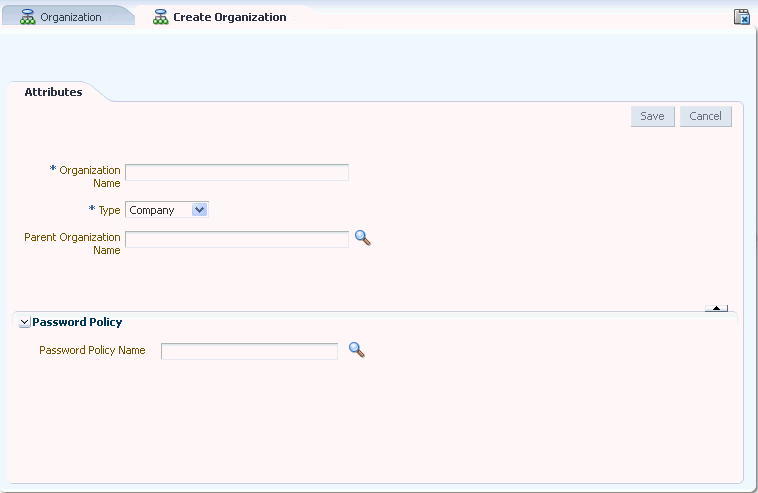Click the Parent Organization Name label
The height and width of the screenshot is (493, 758).
coord(72,244)
